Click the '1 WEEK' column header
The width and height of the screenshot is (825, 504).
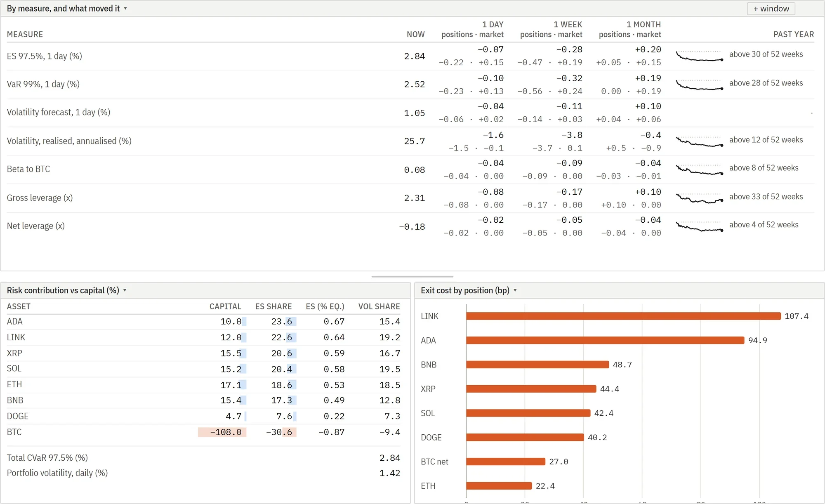point(568,24)
